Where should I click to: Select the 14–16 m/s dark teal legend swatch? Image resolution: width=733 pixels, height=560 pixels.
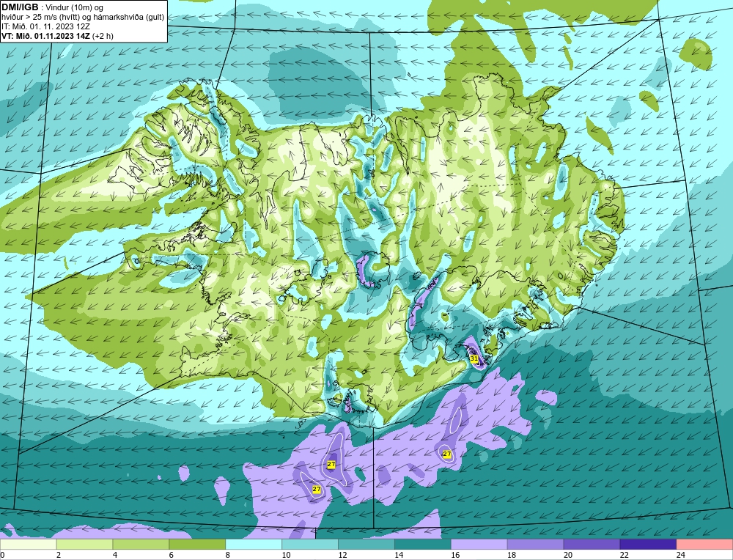[x=423, y=545]
